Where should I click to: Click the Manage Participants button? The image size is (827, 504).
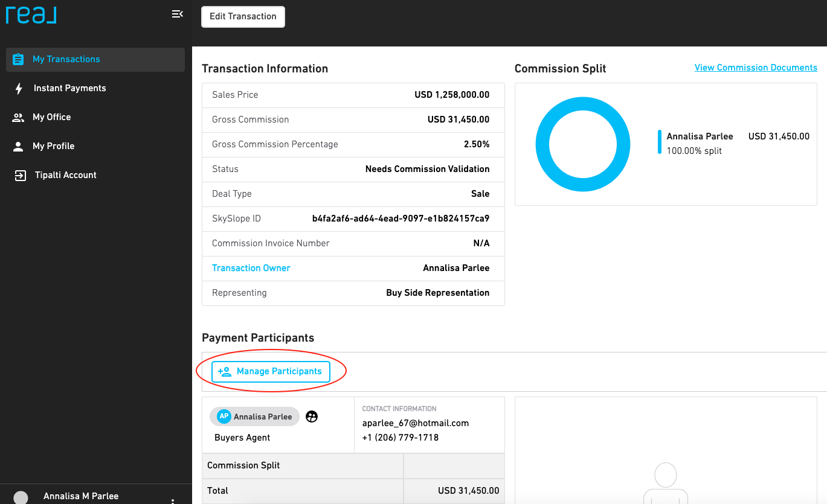click(x=271, y=371)
